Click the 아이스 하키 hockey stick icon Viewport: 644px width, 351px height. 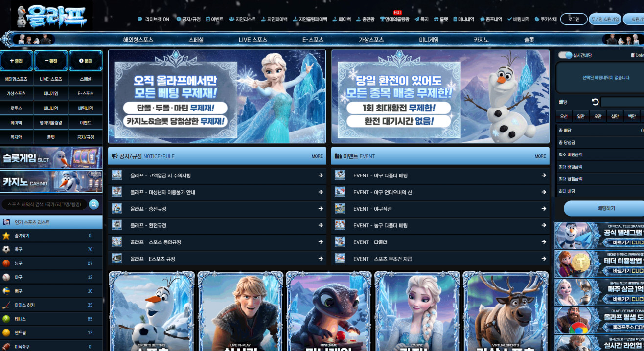click(x=6, y=305)
